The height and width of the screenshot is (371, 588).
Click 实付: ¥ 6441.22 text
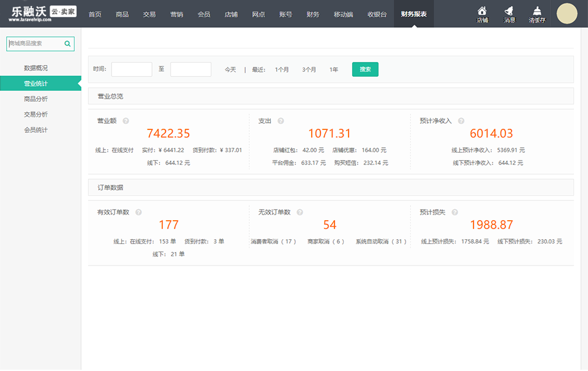pos(163,150)
